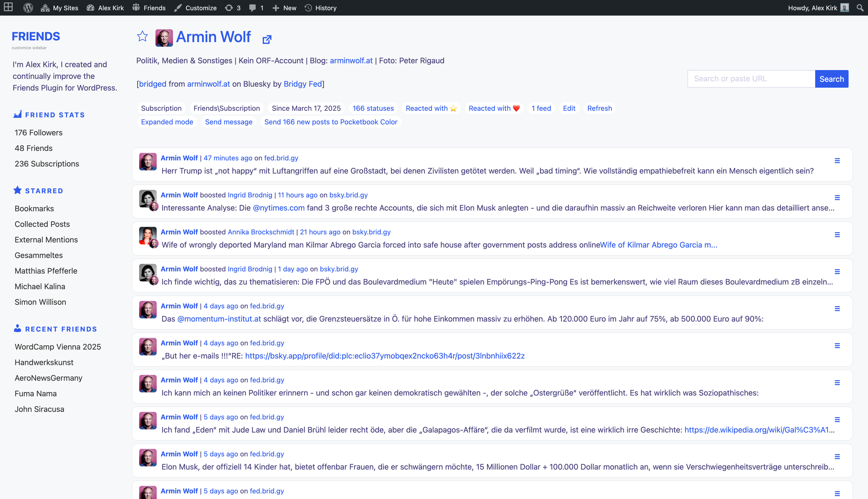Open menu icon on the Ostergrüße post

tap(837, 383)
